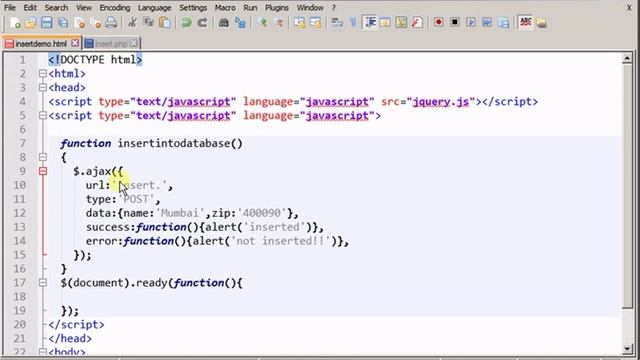Viewport: 640px width, 360px height.
Task: Collapse the red ajax fold on line 9
Action: [42, 171]
